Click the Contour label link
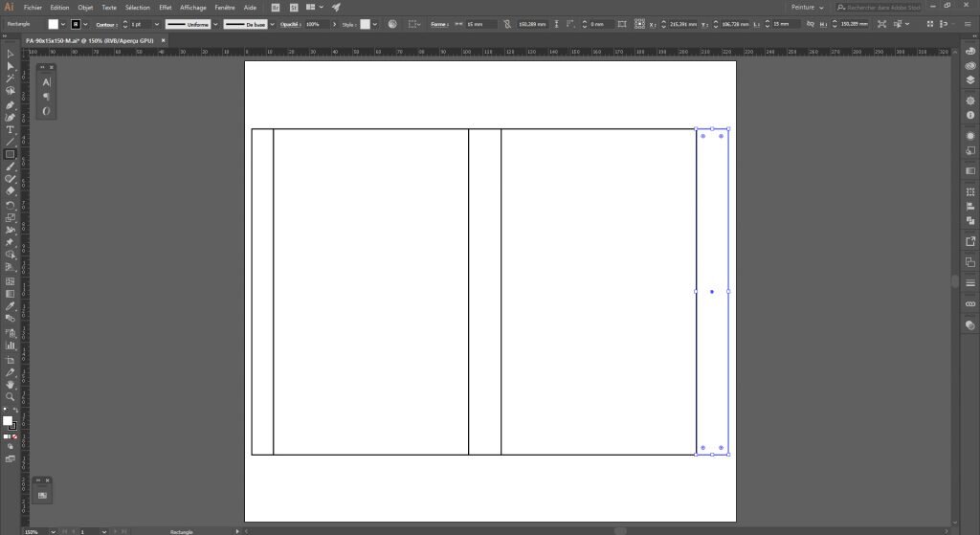Image resolution: width=980 pixels, height=535 pixels. pos(105,23)
